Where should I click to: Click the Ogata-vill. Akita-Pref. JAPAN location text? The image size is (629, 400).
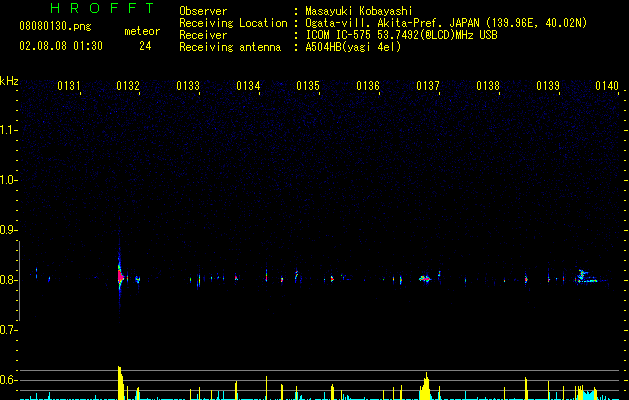click(x=446, y=23)
